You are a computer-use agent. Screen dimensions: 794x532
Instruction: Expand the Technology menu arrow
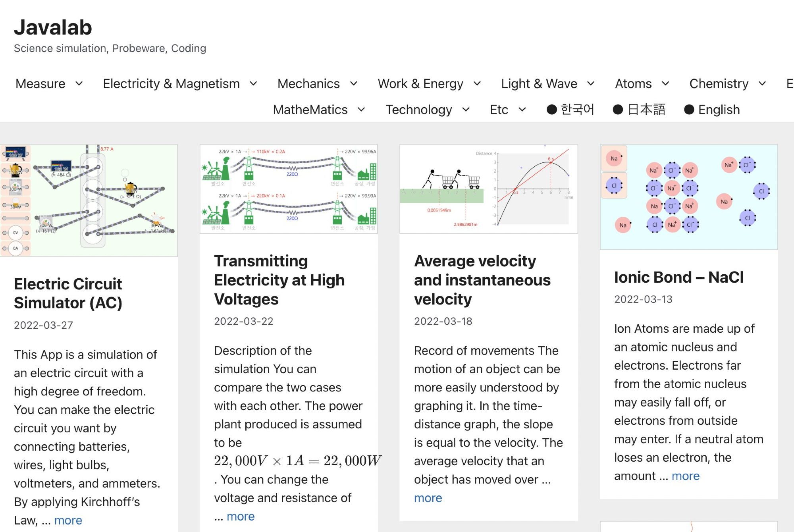[x=466, y=110]
